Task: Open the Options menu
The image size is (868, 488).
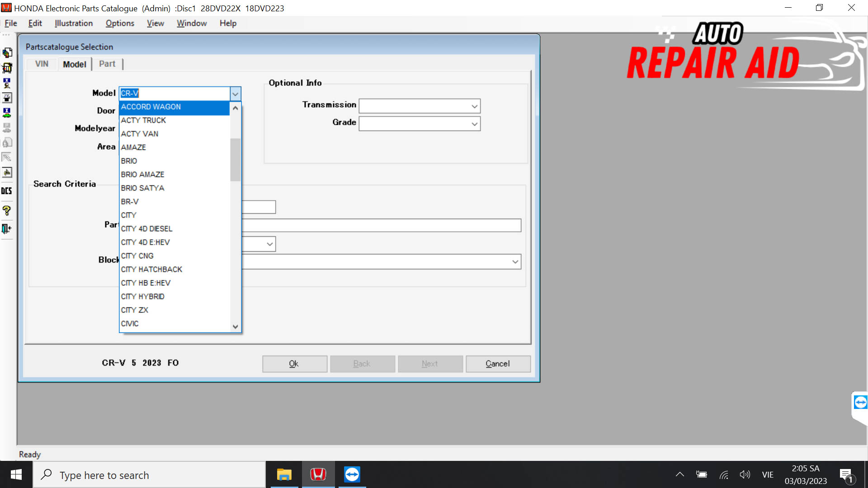Action: point(120,23)
